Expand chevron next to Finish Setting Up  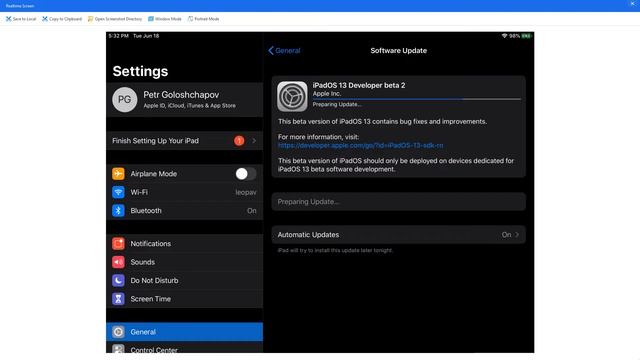tap(254, 141)
